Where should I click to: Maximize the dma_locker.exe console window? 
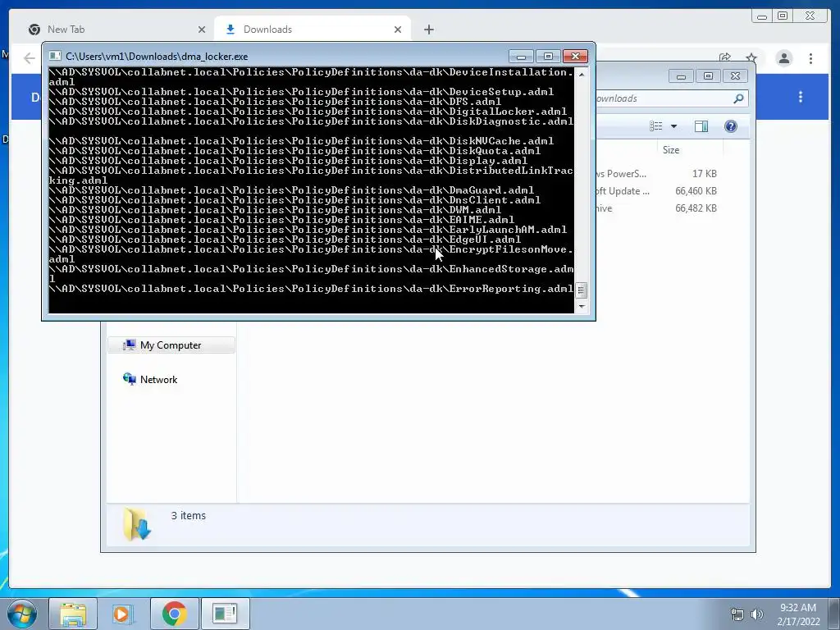click(x=548, y=56)
